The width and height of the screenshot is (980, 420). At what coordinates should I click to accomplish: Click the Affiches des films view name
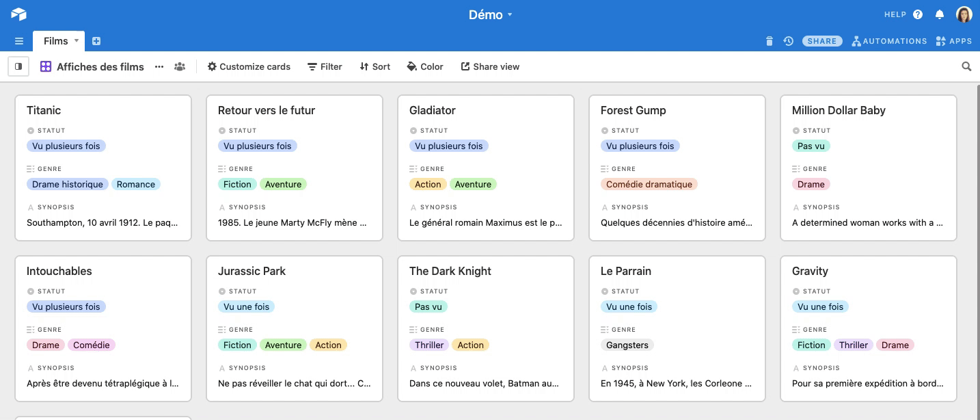point(100,66)
